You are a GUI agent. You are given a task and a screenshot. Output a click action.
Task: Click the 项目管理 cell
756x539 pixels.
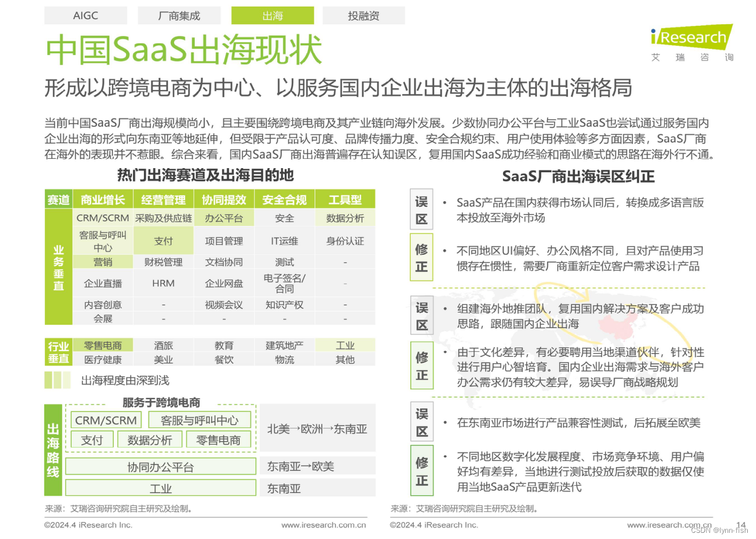tap(224, 241)
